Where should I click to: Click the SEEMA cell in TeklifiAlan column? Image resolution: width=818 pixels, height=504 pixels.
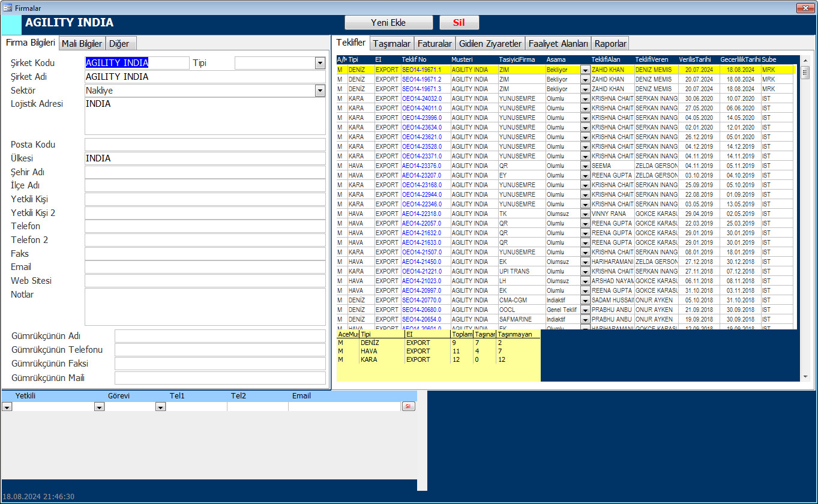pos(612,166)
